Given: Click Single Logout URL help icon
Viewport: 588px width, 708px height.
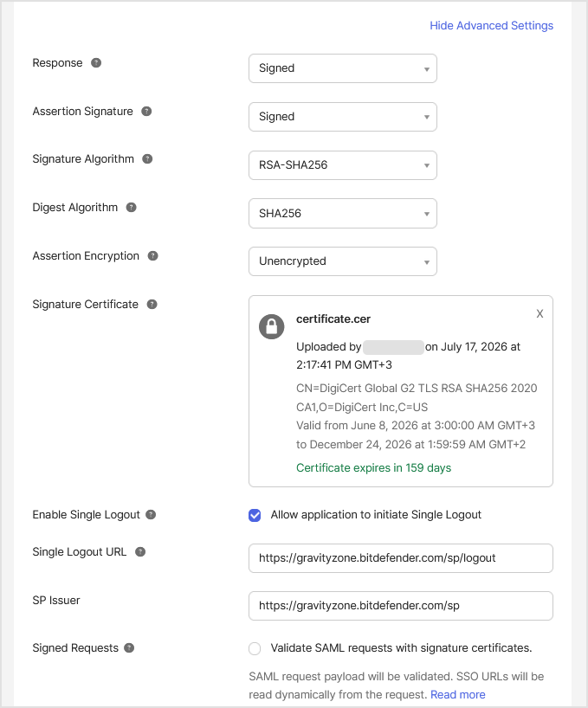Looking at the screenshot, I should (140, 551).
